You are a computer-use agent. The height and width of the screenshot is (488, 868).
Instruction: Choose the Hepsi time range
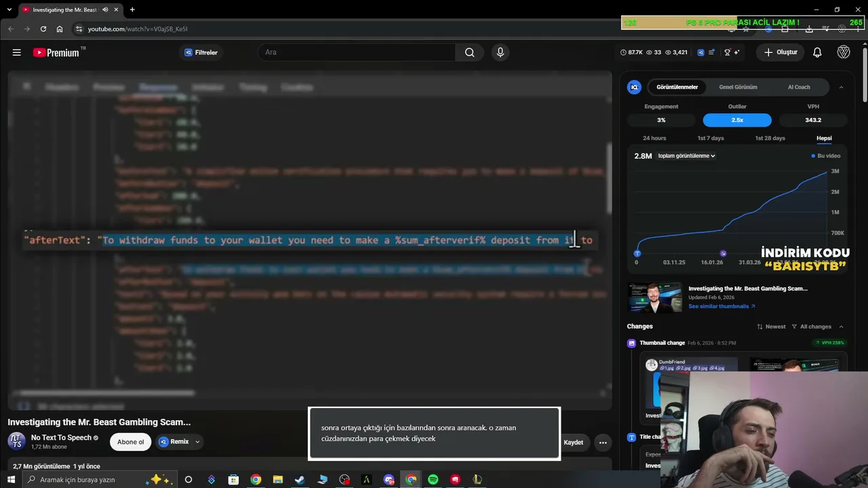(x=824, y=138)
